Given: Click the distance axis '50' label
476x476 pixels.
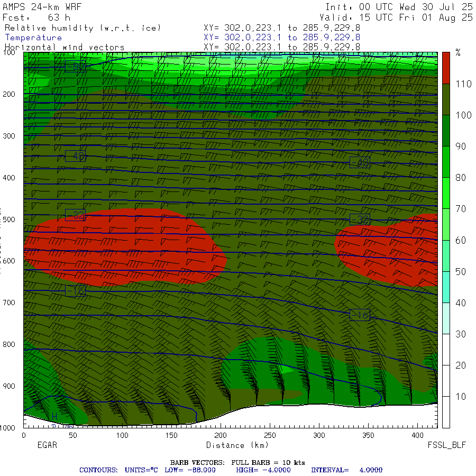Looking at the screenshot, I should point(73,435).
